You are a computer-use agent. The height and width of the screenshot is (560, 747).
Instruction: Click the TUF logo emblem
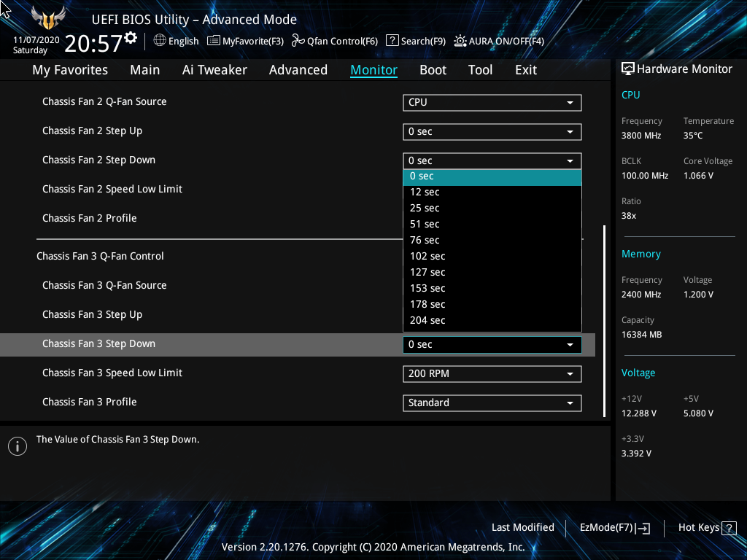pyautogui.click(x=48, y=18)
